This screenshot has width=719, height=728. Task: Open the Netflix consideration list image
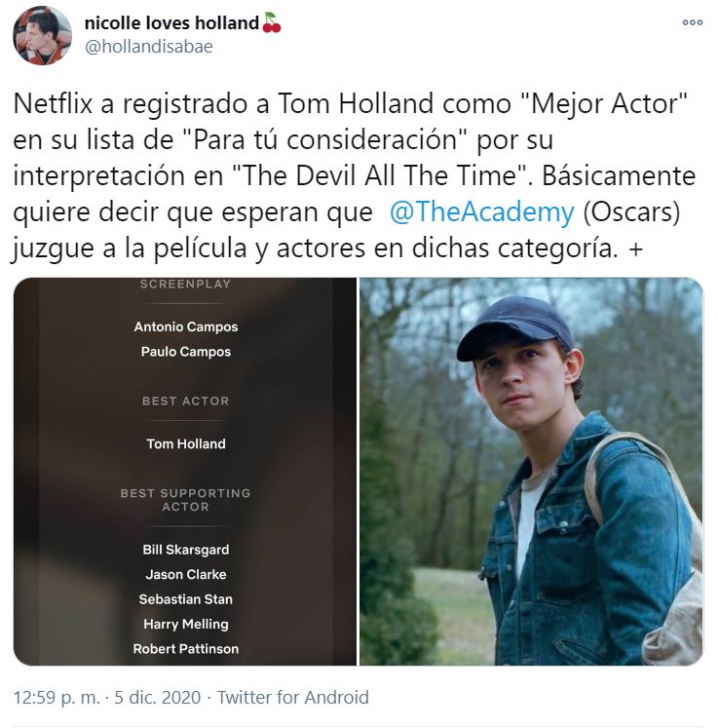tap(185, 472)
